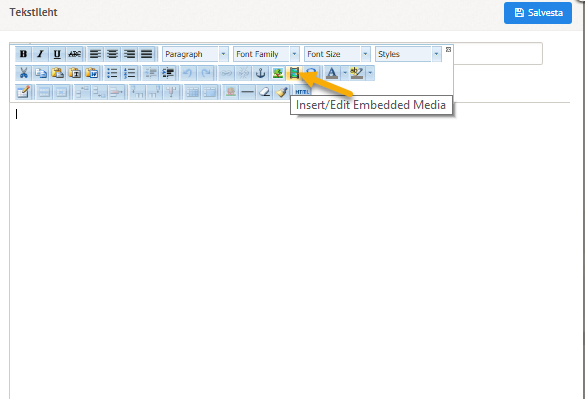Toggle bold formatting
The image size is (585, 399).
point(24,54)
